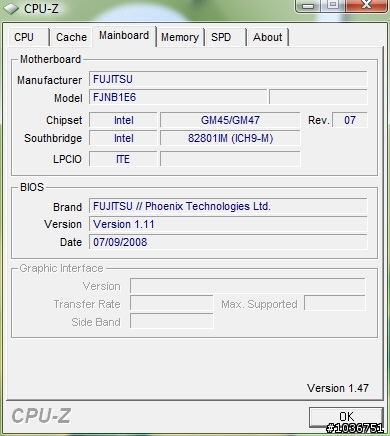The height and width of the screenshot is (436, 390).
Task: Select the Mainboard tab
Action: tap(124, 36)
